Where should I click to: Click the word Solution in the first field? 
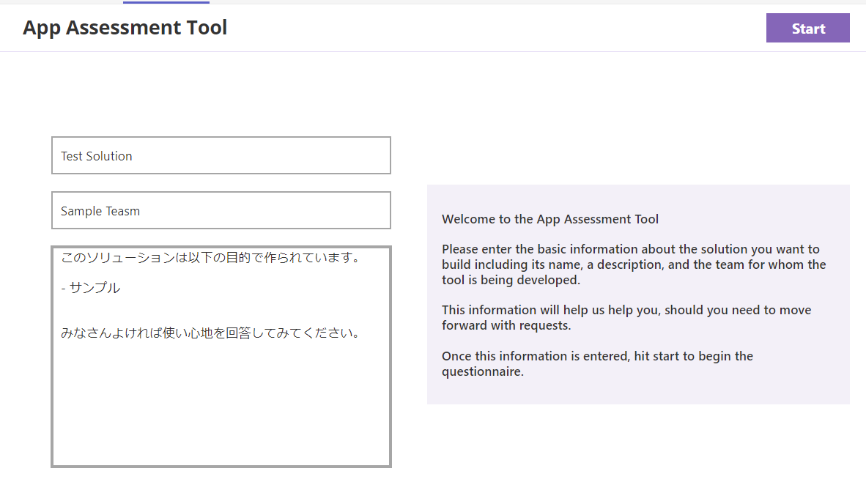pos(109,156)
